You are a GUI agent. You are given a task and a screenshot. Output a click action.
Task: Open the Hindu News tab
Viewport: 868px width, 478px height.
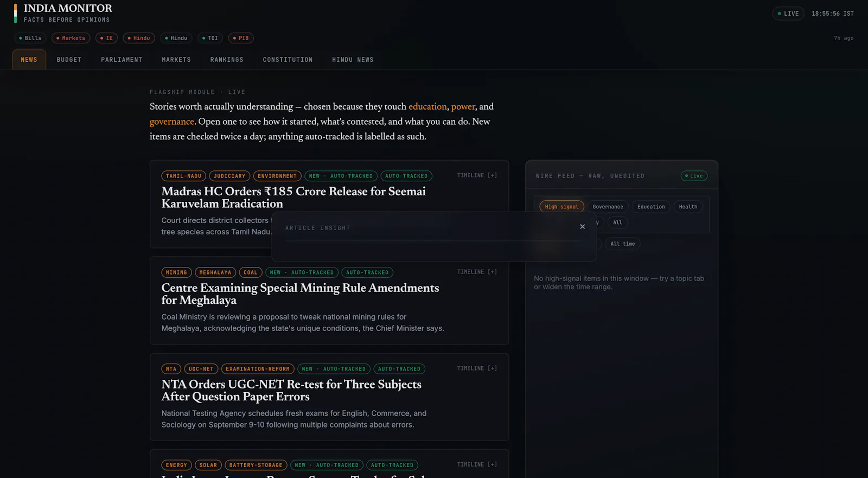tap(353, 60)
